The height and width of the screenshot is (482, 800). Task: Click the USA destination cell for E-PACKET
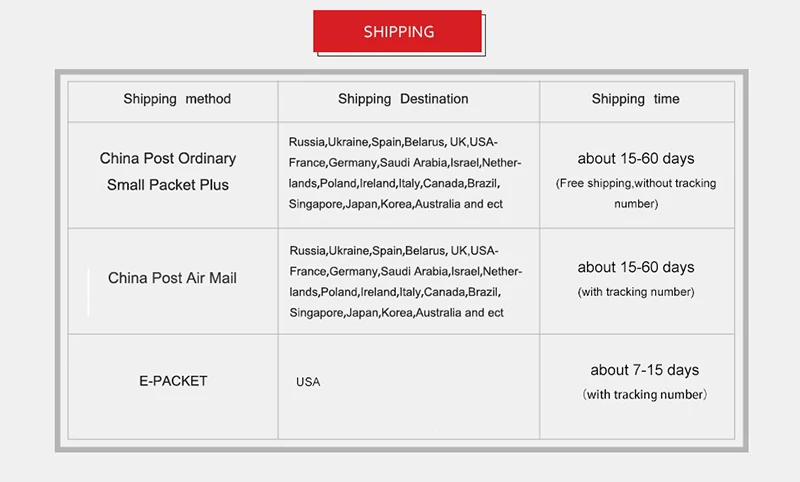308,382
